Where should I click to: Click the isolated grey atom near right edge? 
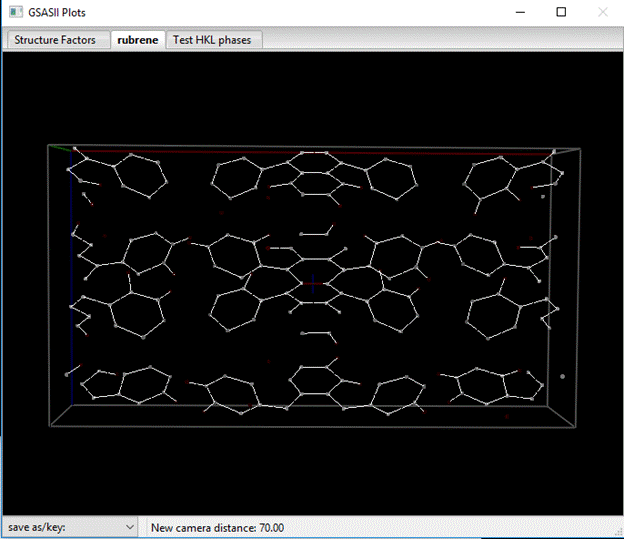click(x=562, y=376)
